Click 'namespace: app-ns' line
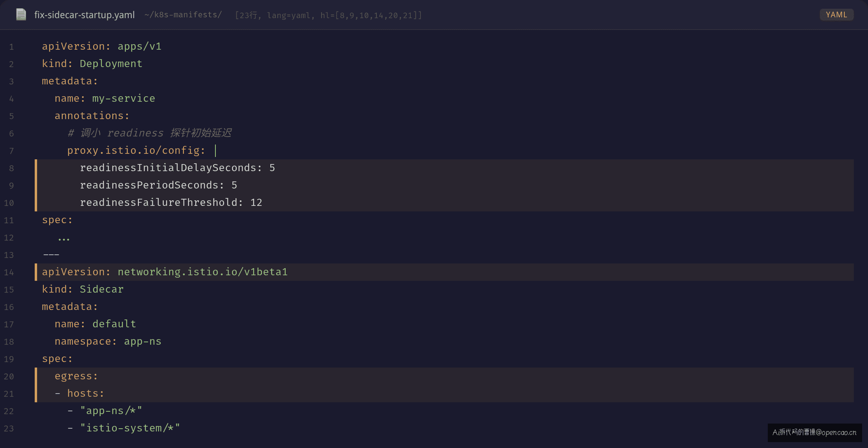This screenshot has height=448, width=868. (108, 342)
